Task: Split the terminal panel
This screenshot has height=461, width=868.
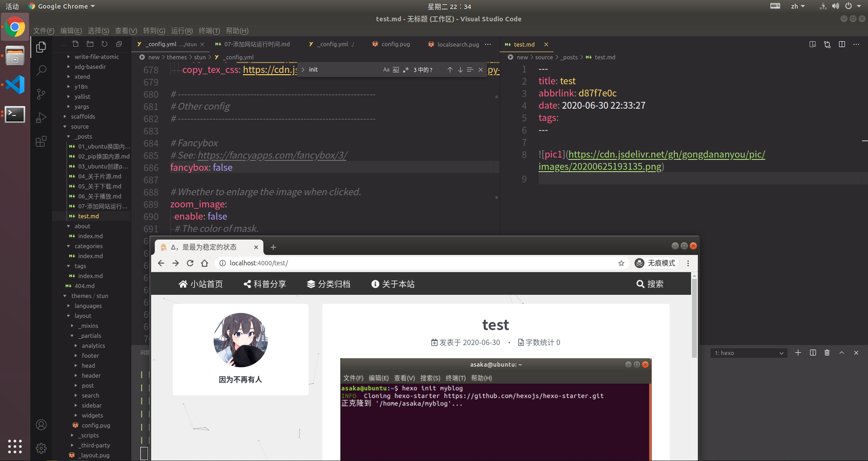Action: 812,353
